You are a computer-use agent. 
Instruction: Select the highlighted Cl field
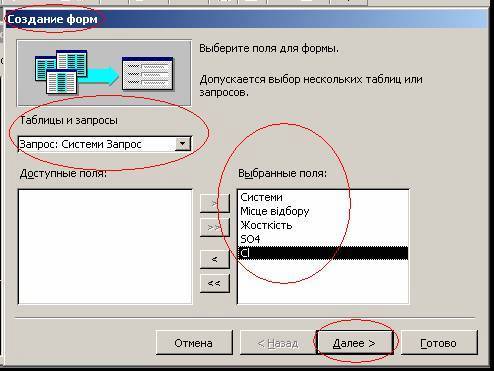323,253
